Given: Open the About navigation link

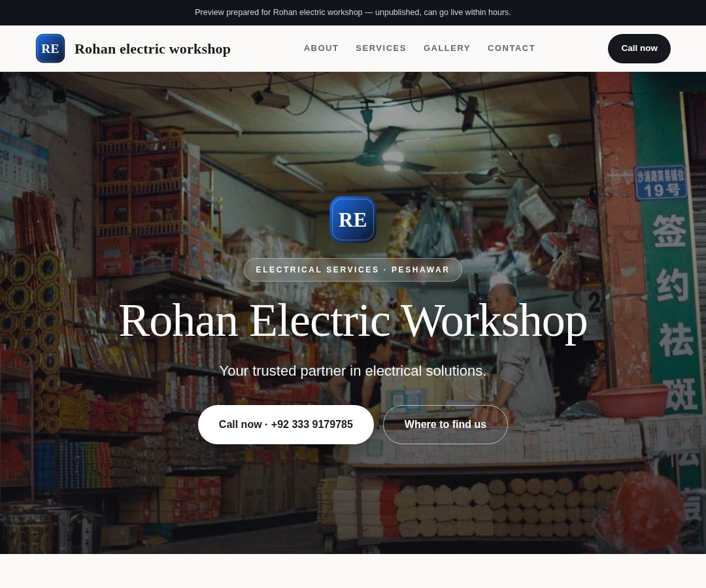Looking at the screenshot, I should coord(321,48).
